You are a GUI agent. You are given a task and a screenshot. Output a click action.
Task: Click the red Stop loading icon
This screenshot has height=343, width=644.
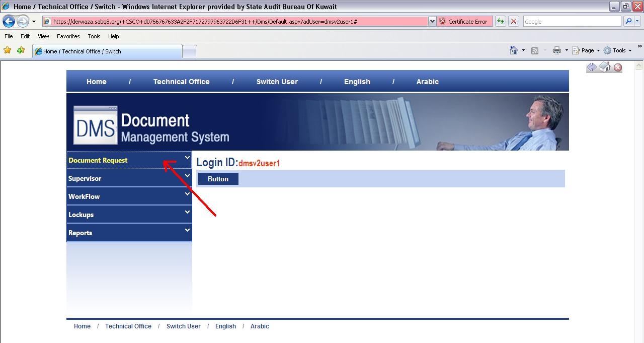tap(513, 22)
